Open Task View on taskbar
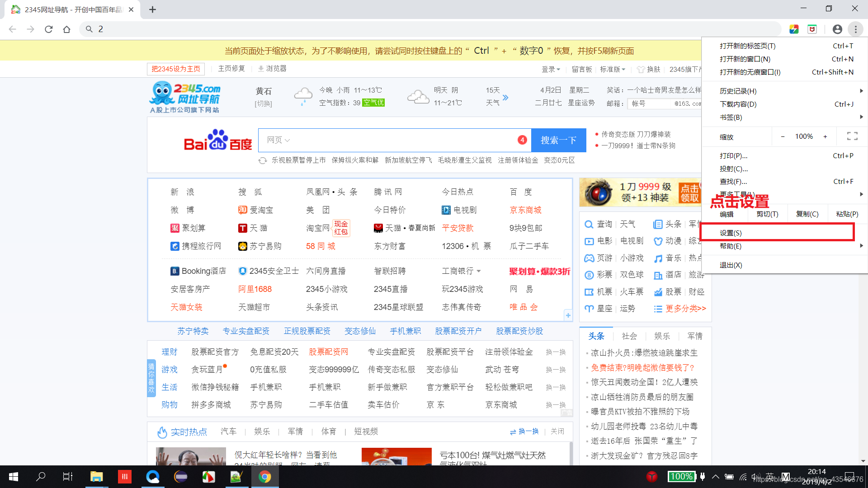868x488 pixels. [x=68, y=477]
